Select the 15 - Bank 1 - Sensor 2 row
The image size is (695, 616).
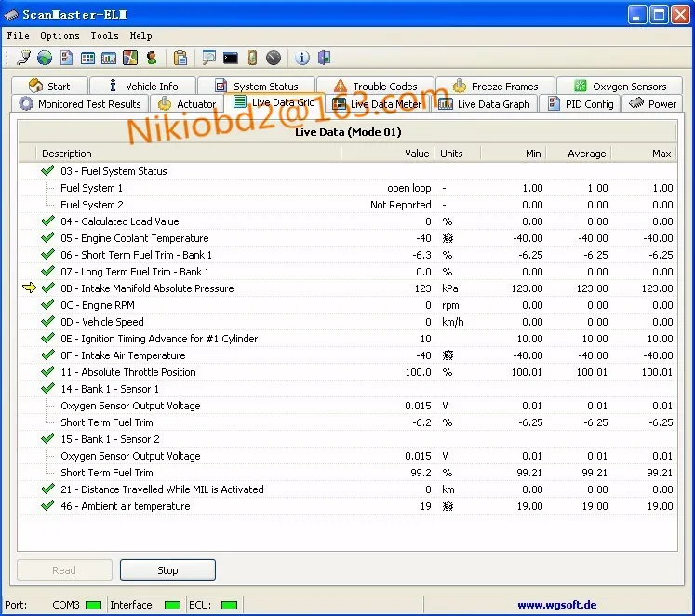(x=348, y=438)
